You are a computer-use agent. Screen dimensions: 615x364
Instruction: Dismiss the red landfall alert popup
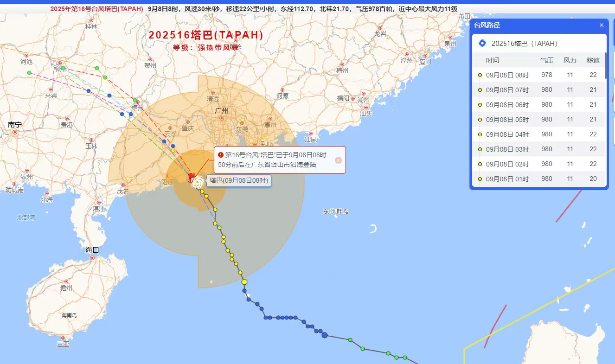[x=338, y=160]
